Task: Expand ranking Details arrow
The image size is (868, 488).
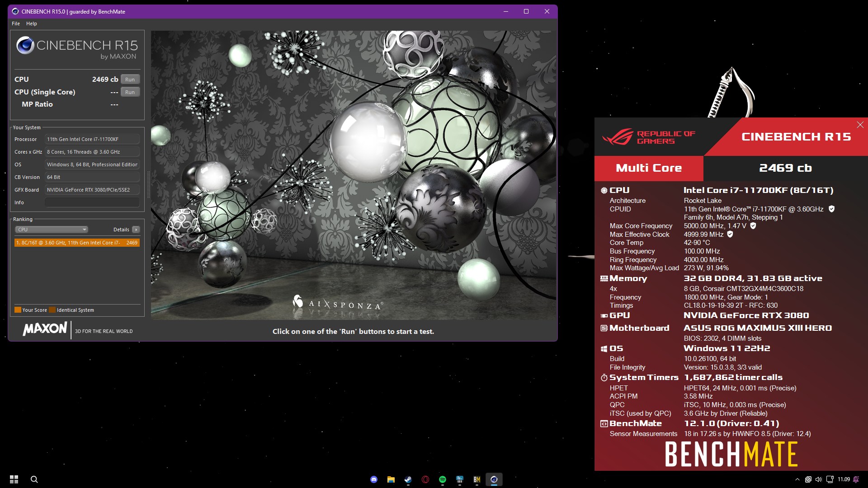Action: (x=136, y=230)
